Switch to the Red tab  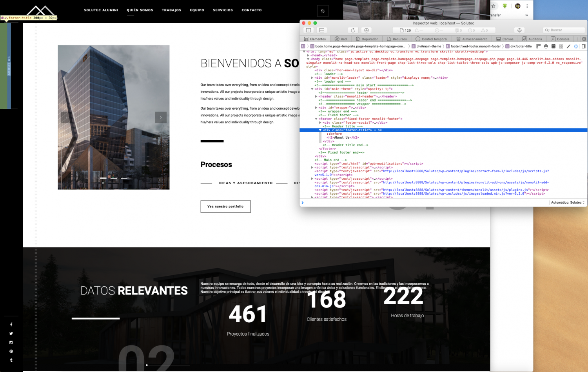point(341,39)
